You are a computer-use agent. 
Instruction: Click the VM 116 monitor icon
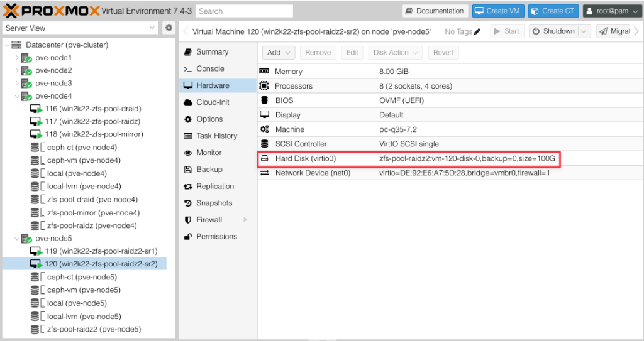tap(36, 109)
